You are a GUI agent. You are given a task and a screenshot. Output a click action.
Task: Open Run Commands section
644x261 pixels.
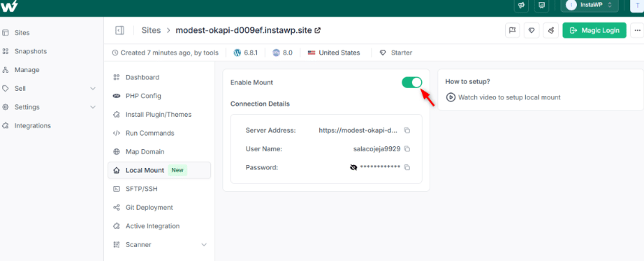point(149,133)
